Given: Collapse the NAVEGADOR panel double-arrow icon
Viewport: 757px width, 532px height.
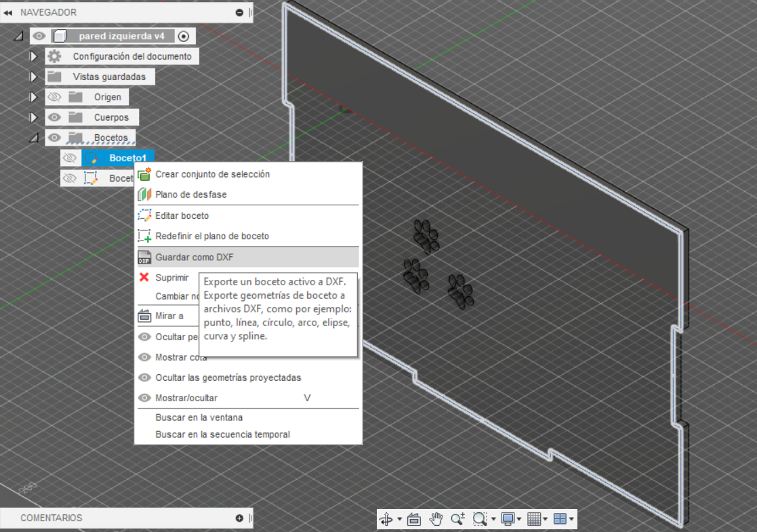Looking at the screenshot, I should (x=7, y=13).
